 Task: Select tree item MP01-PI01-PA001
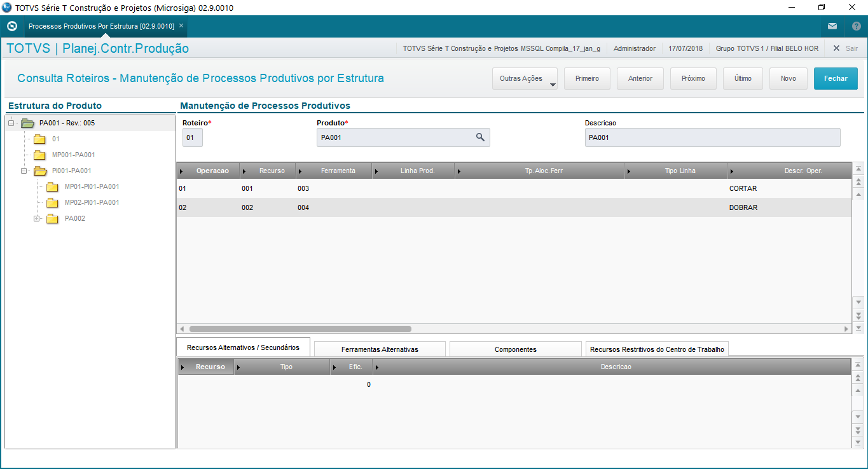coord(92,186)
